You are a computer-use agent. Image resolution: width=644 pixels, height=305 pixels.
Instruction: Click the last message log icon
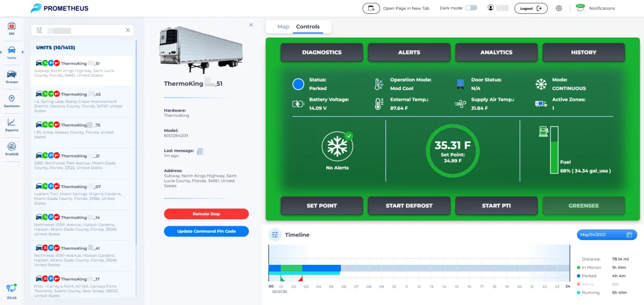pyautogui.click(x=200, y=151)
